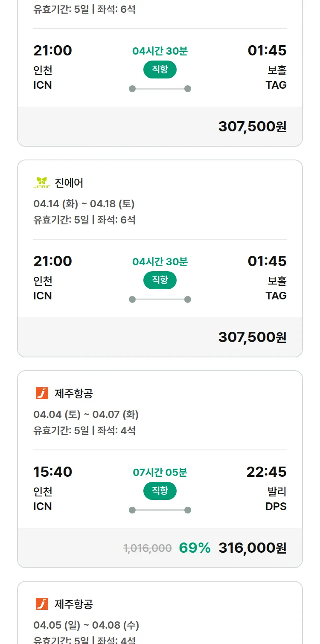Viewport: 320px width, 644px height.
Task: Click the Jin Air butterfly logo
Action: point(42,183)
